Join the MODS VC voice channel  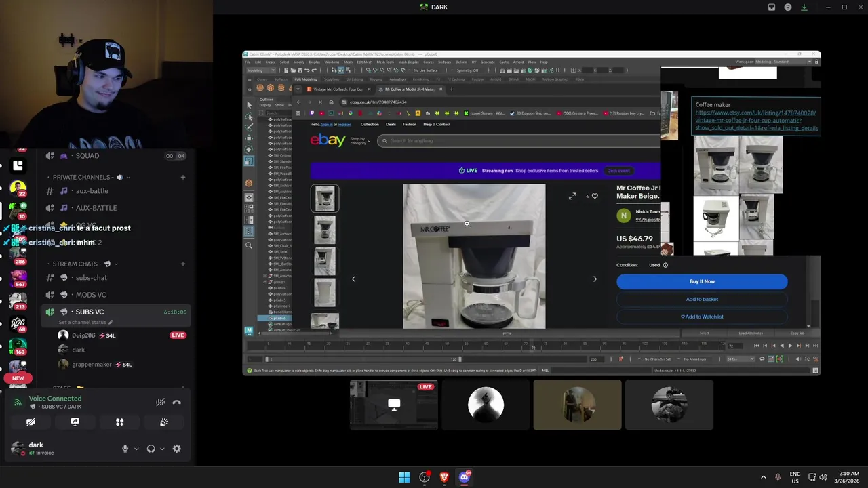[91, 295]
